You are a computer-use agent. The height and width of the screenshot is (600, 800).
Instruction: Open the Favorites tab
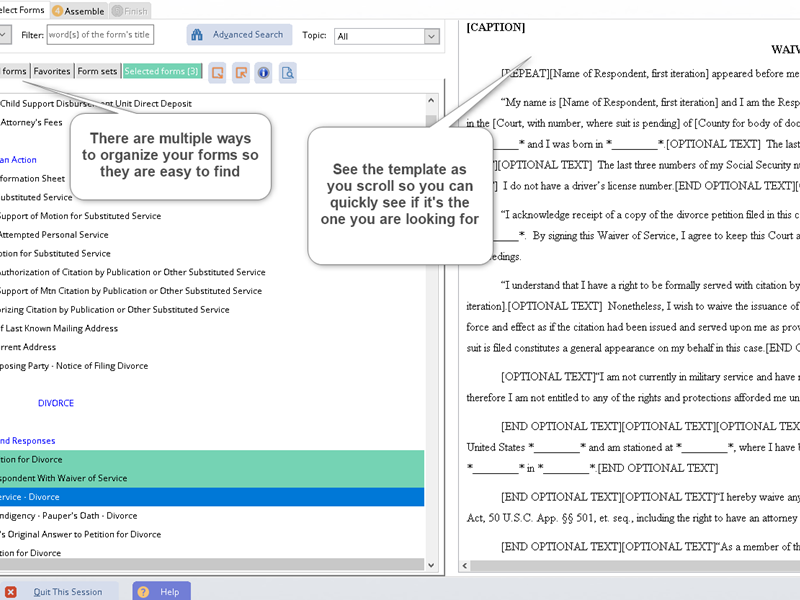click(x=52, y=71)
